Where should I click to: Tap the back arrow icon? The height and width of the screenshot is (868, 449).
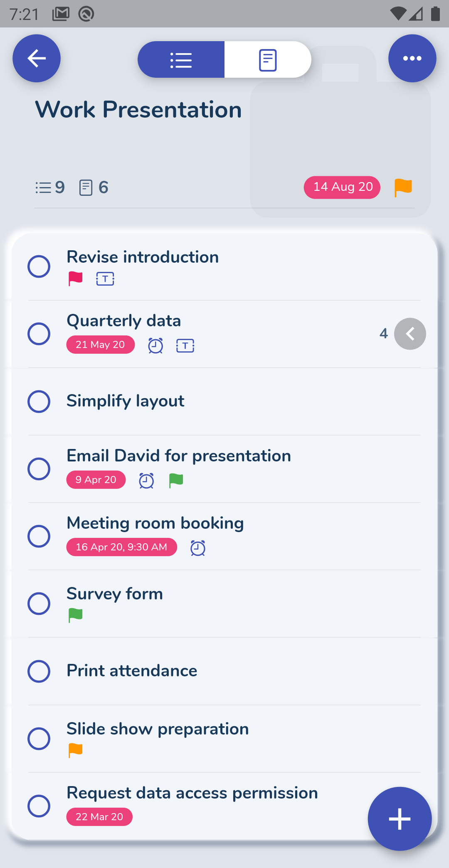coord(37,58)
